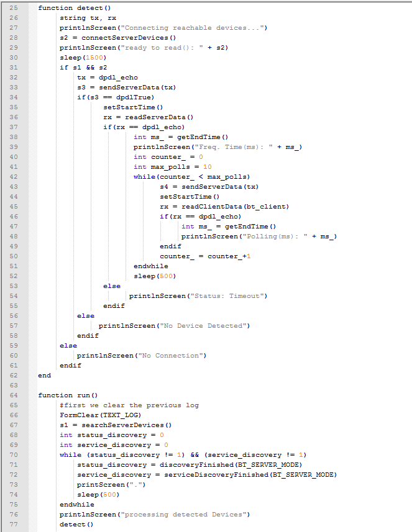Click 'if(s3 == dpdlTrue)' line
412x532 pixels.
116,97
